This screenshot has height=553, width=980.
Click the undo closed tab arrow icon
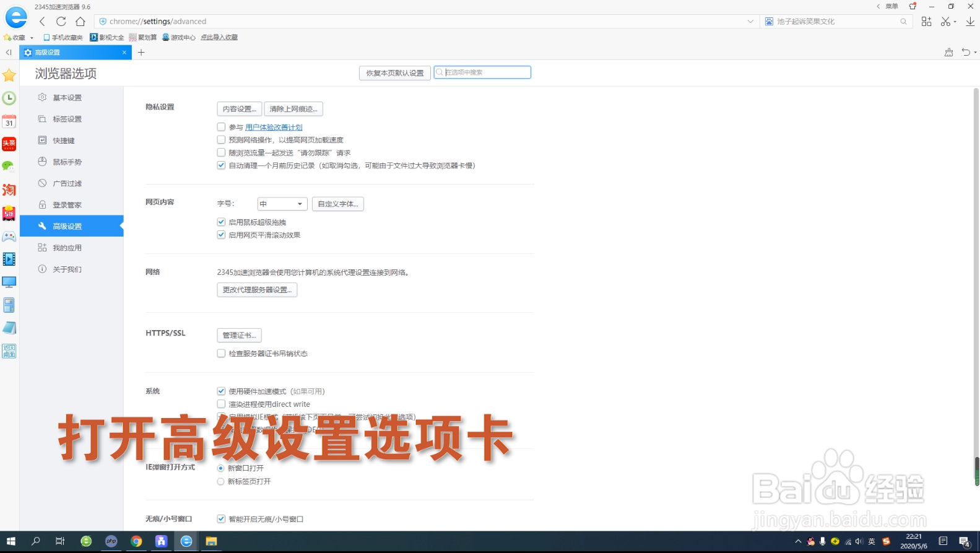[x=966, y=52]
